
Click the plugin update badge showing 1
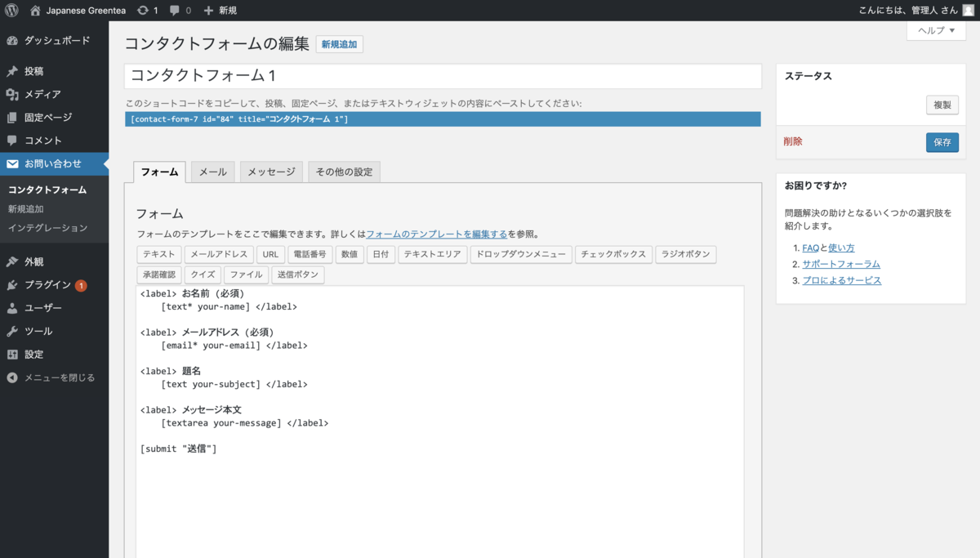click(81, 285)
